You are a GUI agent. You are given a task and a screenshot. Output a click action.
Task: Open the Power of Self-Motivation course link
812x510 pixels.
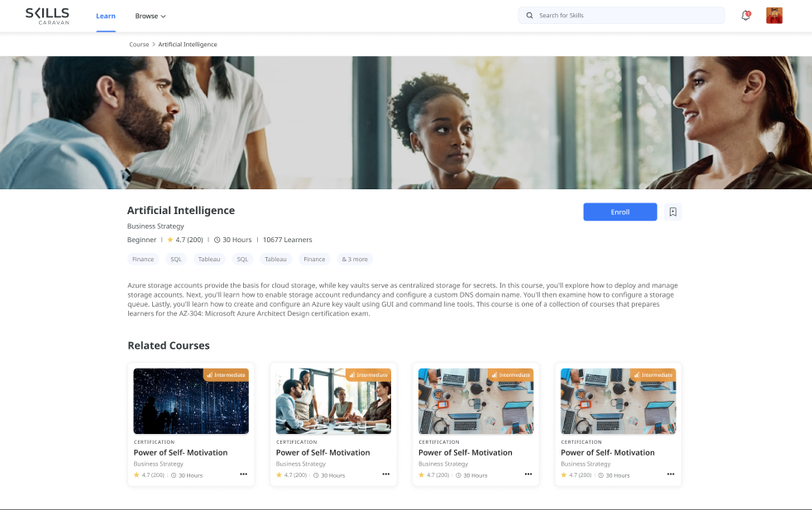click(x=180, y=452)
